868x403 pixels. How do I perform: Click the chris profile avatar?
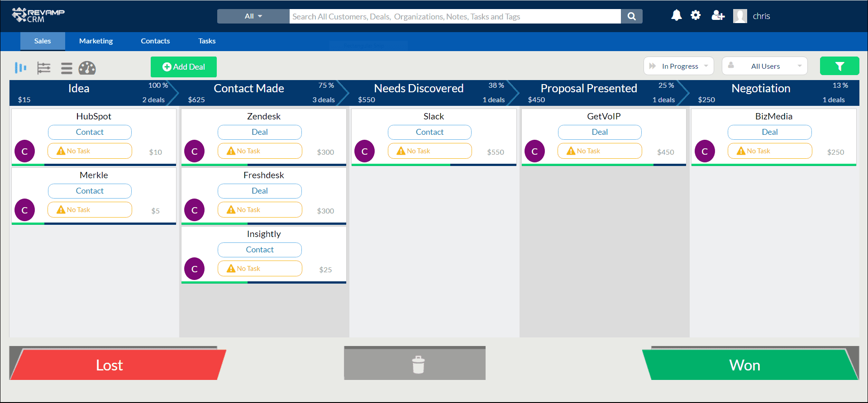740,16
